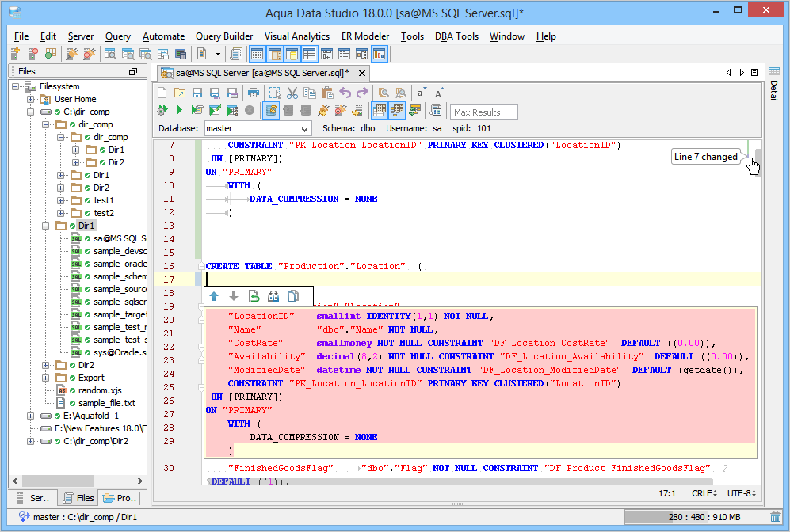Expand the E:\Aquafold_1 tree node
790x532 pixels.
point(31,416)
